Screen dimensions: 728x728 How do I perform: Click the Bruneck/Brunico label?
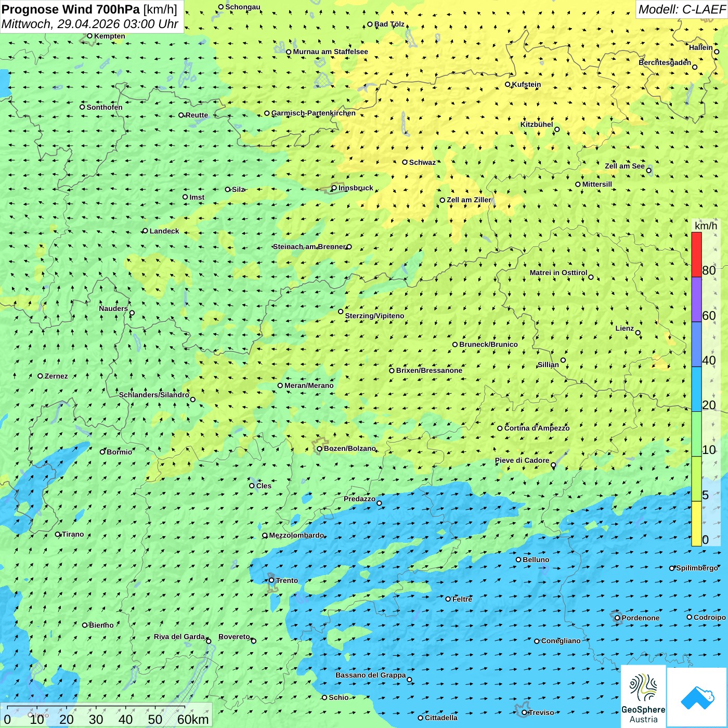coord(488,344)
